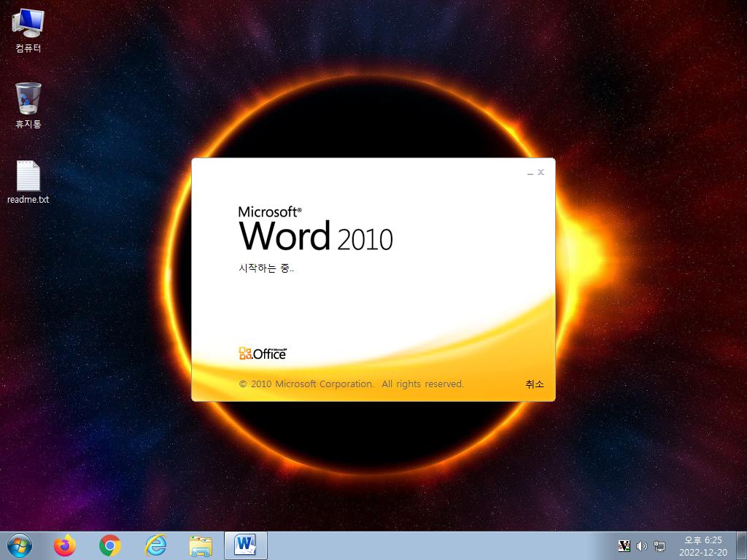Open the network tray icon
Screen dimensions: 747x560
point(659,545)
